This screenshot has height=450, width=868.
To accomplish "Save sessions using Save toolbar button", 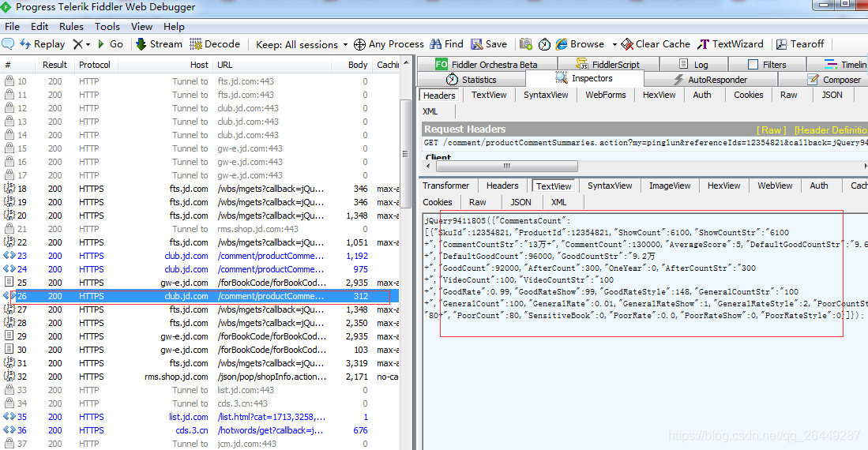I will 489,43.
